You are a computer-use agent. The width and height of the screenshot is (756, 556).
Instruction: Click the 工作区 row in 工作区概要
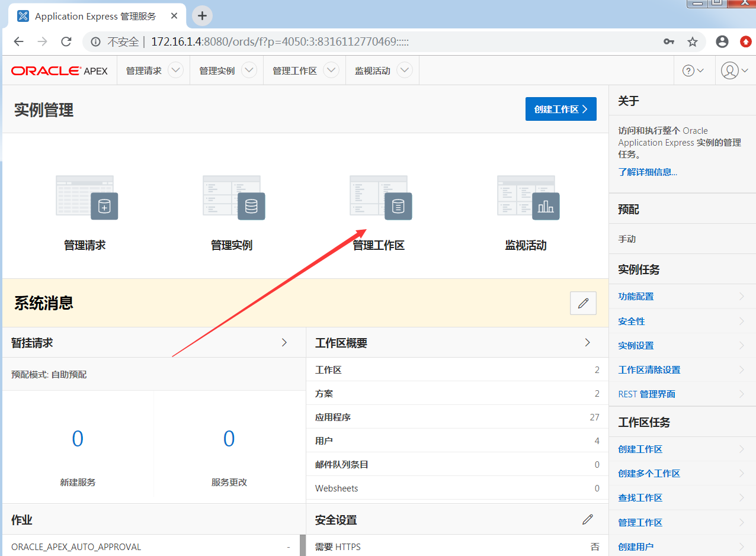pyautogui.click(x=457, y=369)
